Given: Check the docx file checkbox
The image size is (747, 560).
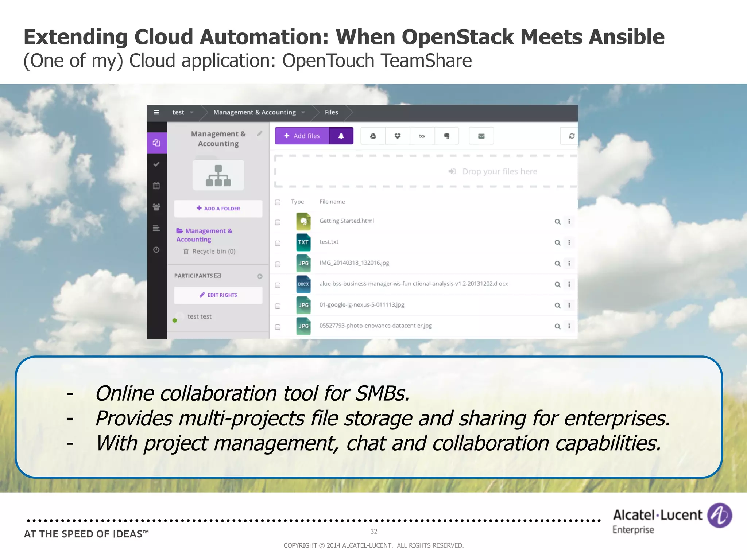Looking at the screenshot, I should click(x=278, y=285).
